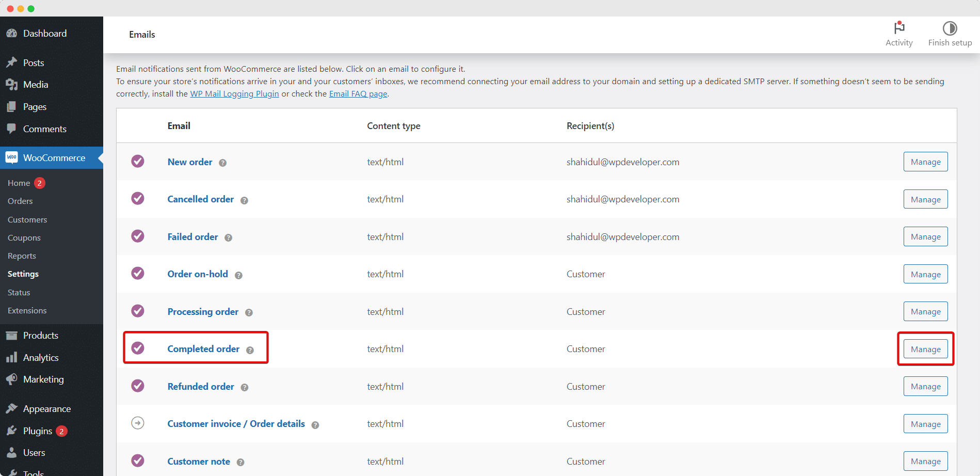Open the Finish setup progress icon

pyautogui.click(x=950, y=28)
